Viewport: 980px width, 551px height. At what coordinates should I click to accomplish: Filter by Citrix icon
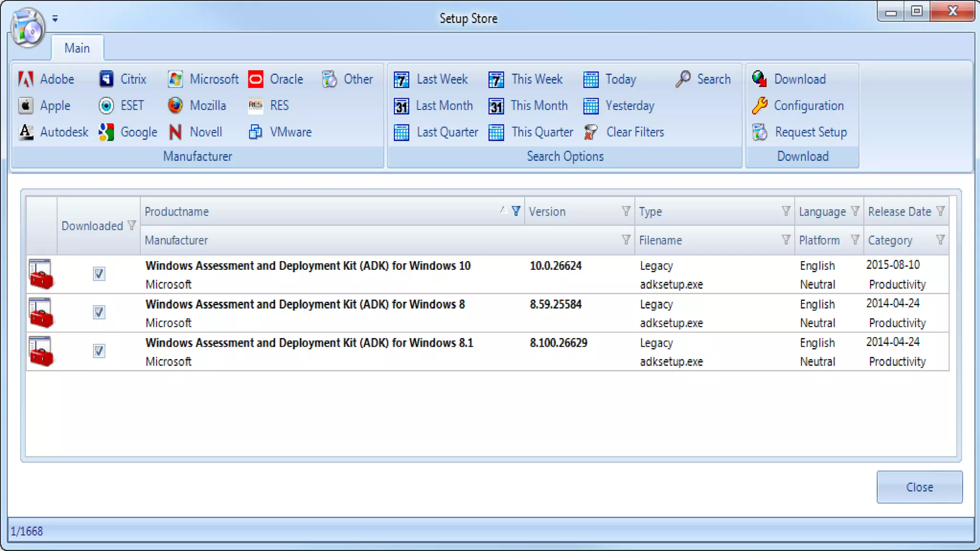pos(106,79)
